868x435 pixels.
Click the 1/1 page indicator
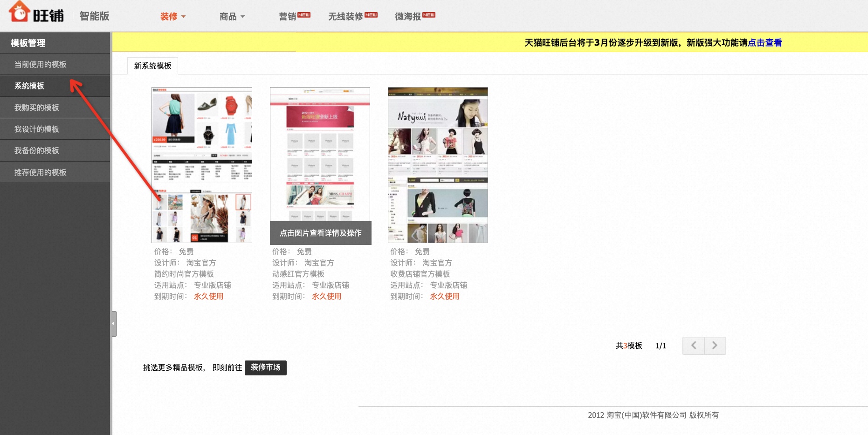pyautogui.click(x=661, y=346)
